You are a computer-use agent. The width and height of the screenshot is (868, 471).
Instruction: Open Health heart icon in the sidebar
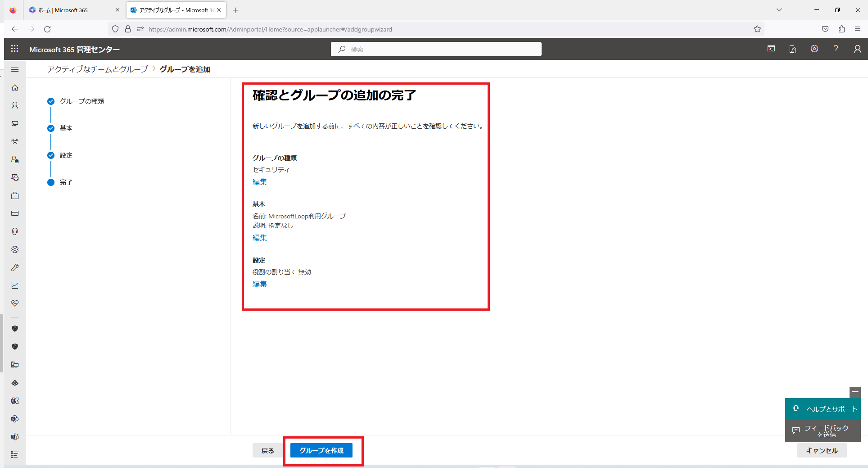pos(15,303)
